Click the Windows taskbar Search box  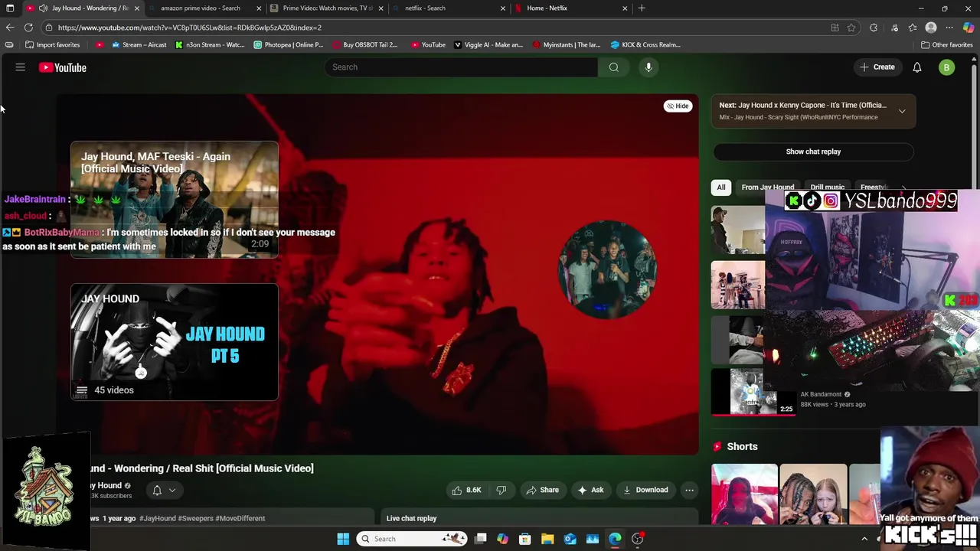pos(412,539)
